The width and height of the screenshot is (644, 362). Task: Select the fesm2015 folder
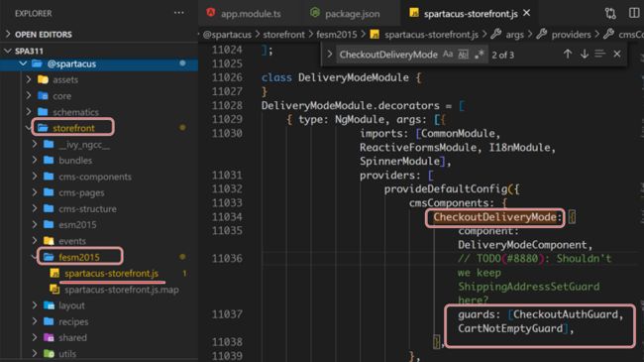coord(79,257)
